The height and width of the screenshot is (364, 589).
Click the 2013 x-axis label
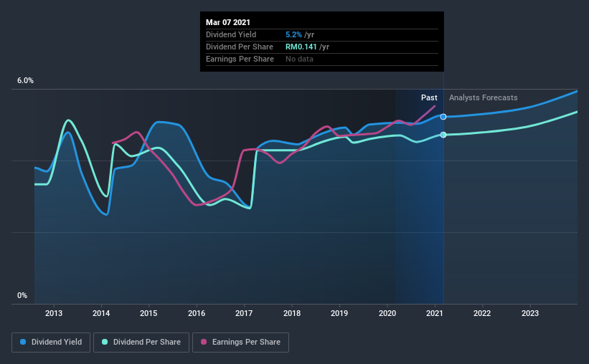[54, 313]
